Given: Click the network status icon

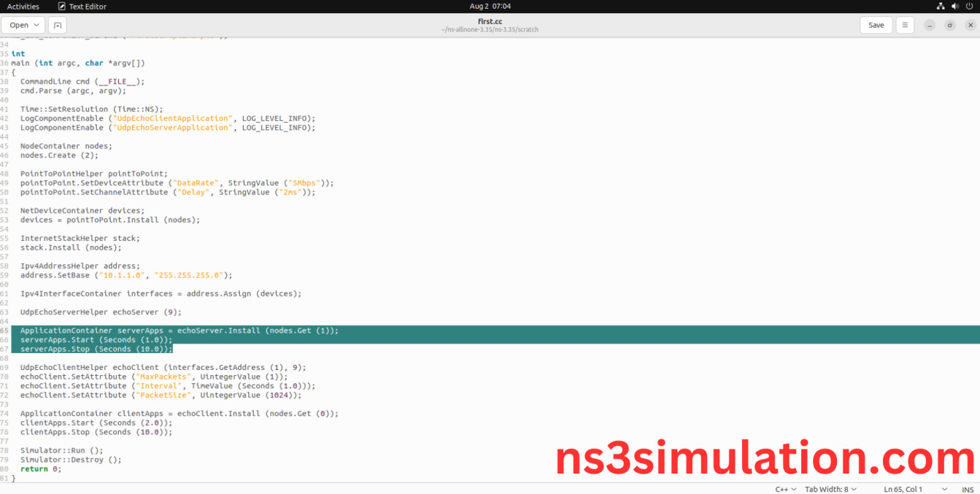Looking at the screenshot, I should (940, 7).
